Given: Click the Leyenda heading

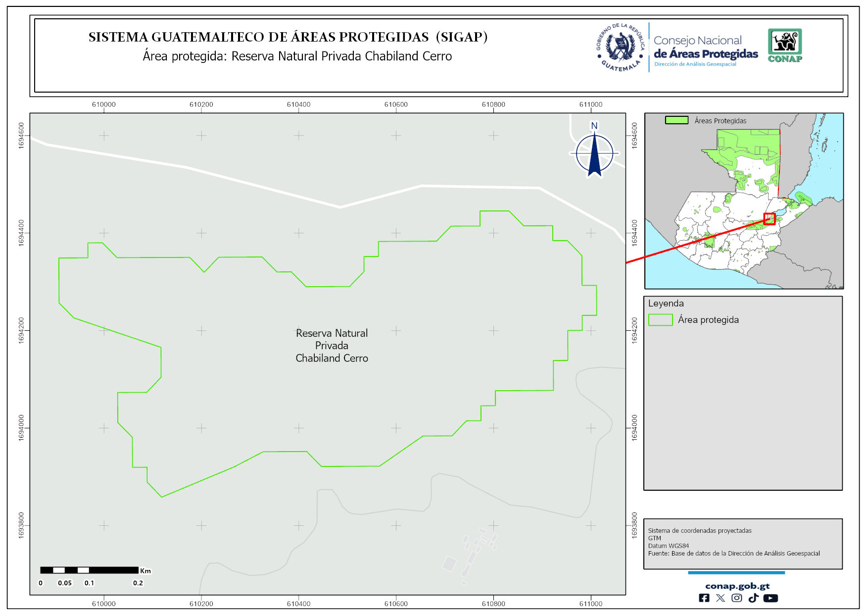Looking at the screenshot, I should [x=666, y=304].
